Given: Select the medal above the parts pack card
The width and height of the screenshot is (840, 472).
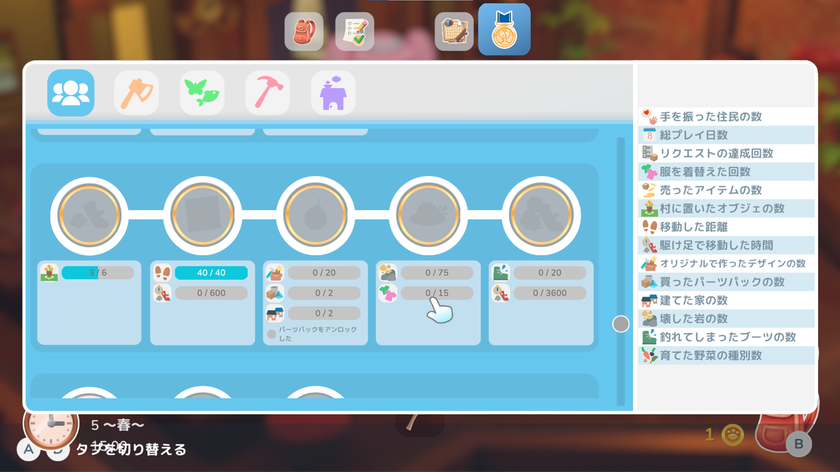Looking at the screenshot, I should tap(316, 215).
